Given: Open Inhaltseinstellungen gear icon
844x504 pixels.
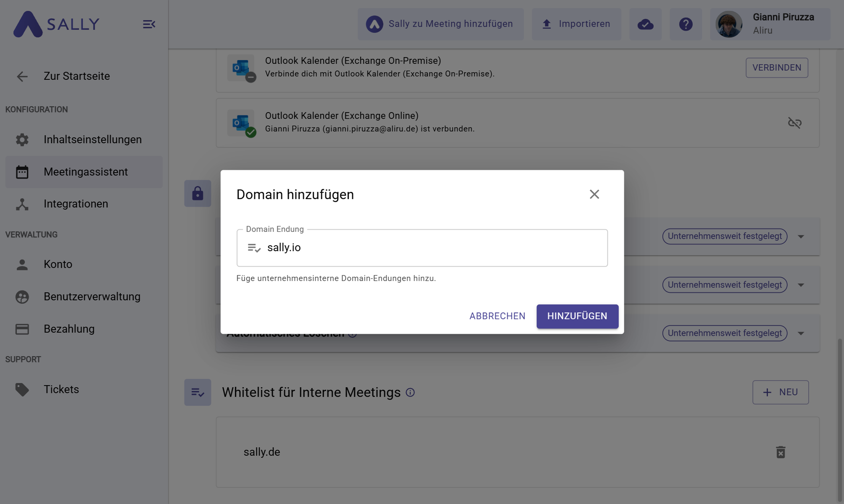Looking at the screenshot, I should click(x=22, y=139).
